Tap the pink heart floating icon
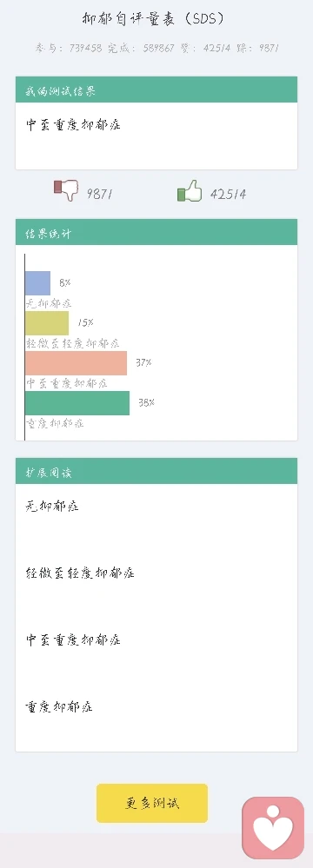This screenshot has width=313, height=868. click(x=273, y=827)
